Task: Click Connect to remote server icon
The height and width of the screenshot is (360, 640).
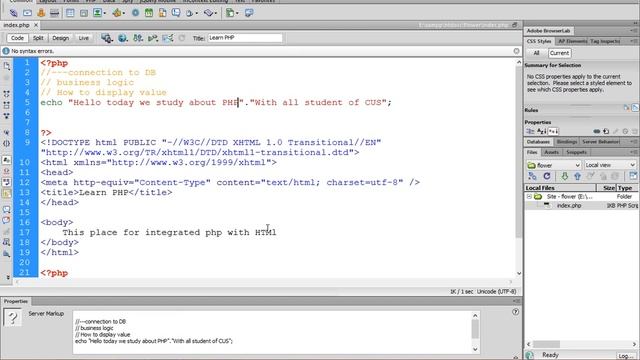Action: (532, 176)
